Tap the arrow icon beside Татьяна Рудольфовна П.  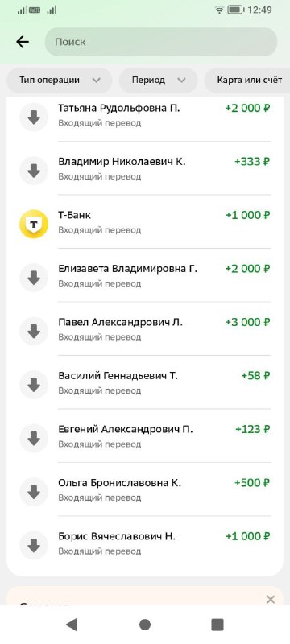pyautogui.click(x=34, y=117)
